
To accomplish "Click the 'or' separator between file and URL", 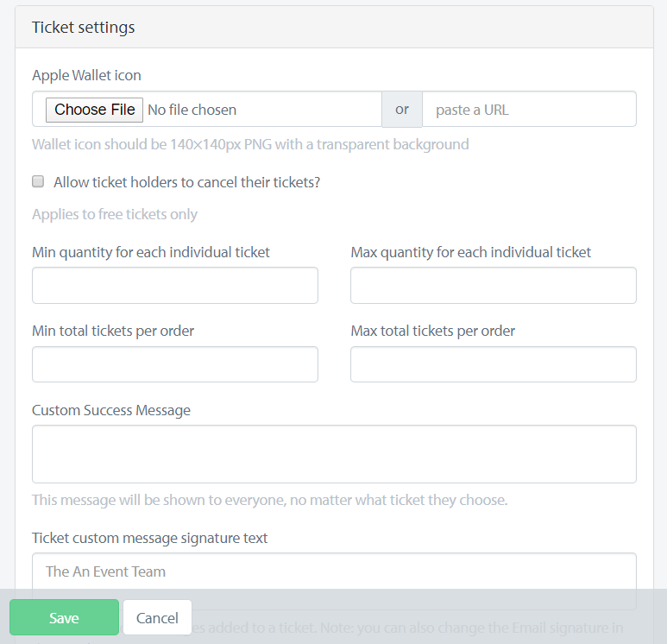I will (x=402, y=110).
